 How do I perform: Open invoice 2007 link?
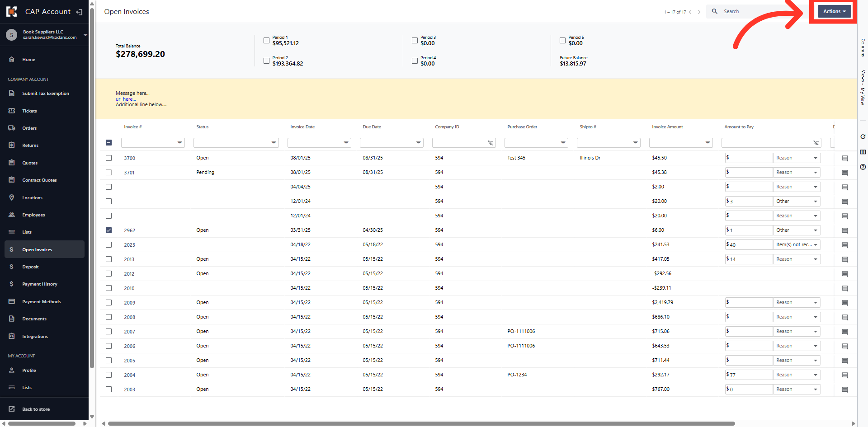coord(129,332)
